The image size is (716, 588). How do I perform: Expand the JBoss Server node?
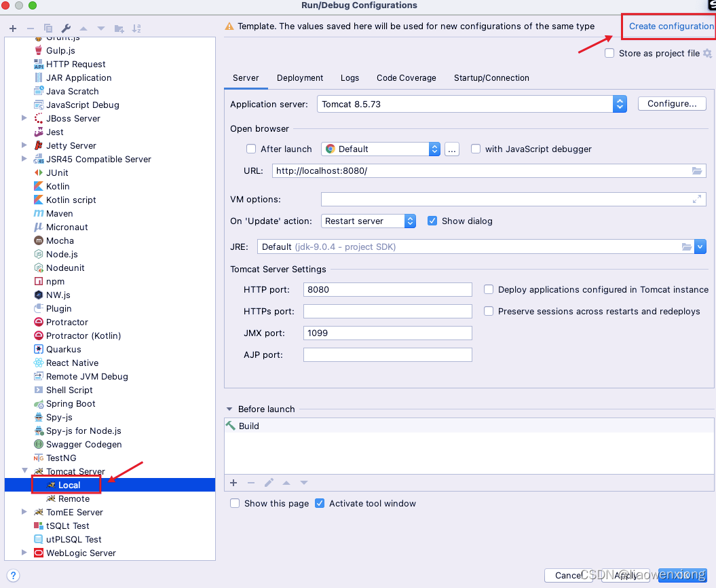pos(24,118)
